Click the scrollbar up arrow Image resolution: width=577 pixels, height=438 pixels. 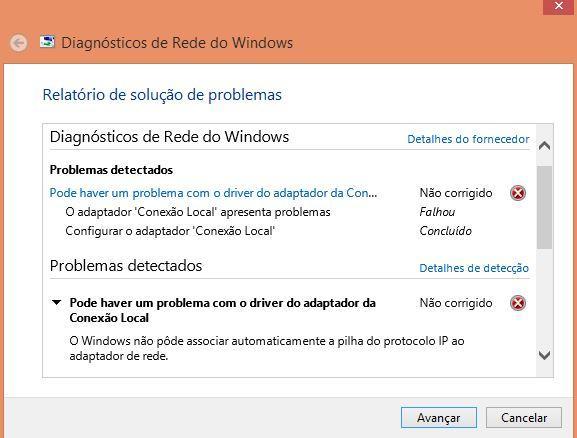[x=544, y=146]
